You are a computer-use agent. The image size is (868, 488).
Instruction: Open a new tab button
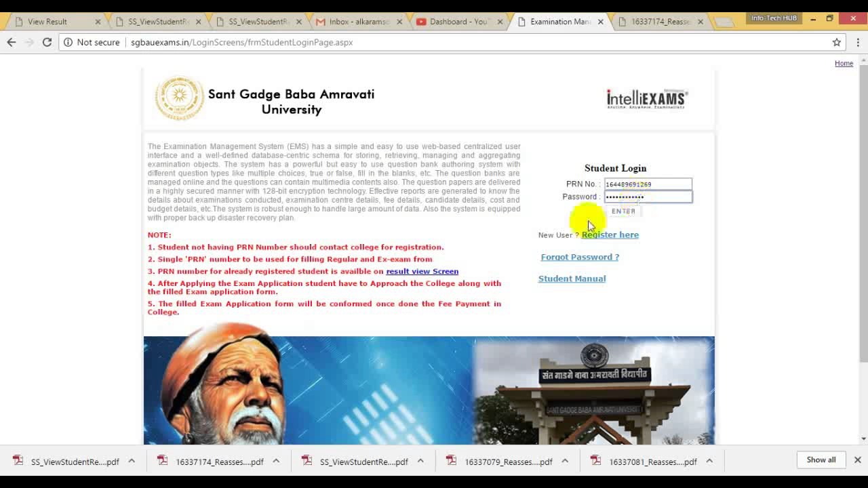click(724, 22)
